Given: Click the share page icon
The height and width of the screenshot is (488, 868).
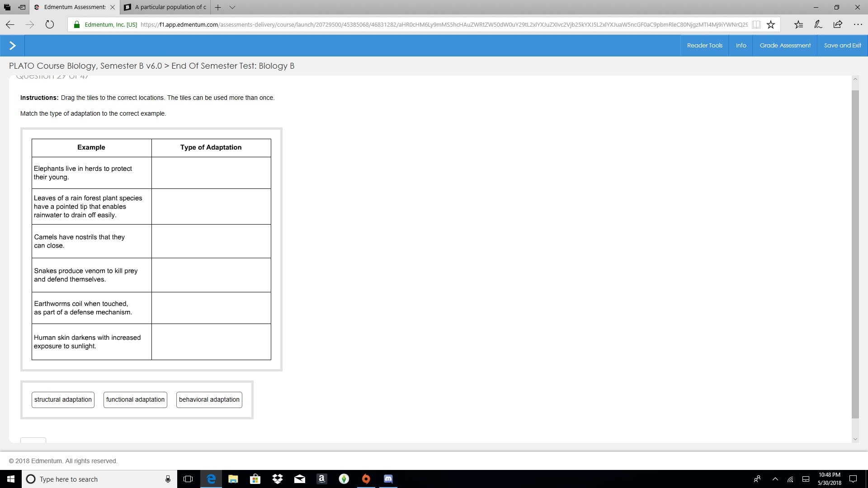Looking at the screenshot, I should coord(838,24).
